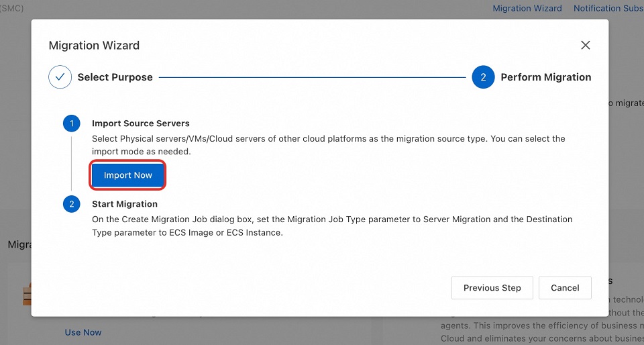Click the progress line between wizard steps
Viewport: 644px width, 345px height.
pyautogui.click(x=312, y=77)
